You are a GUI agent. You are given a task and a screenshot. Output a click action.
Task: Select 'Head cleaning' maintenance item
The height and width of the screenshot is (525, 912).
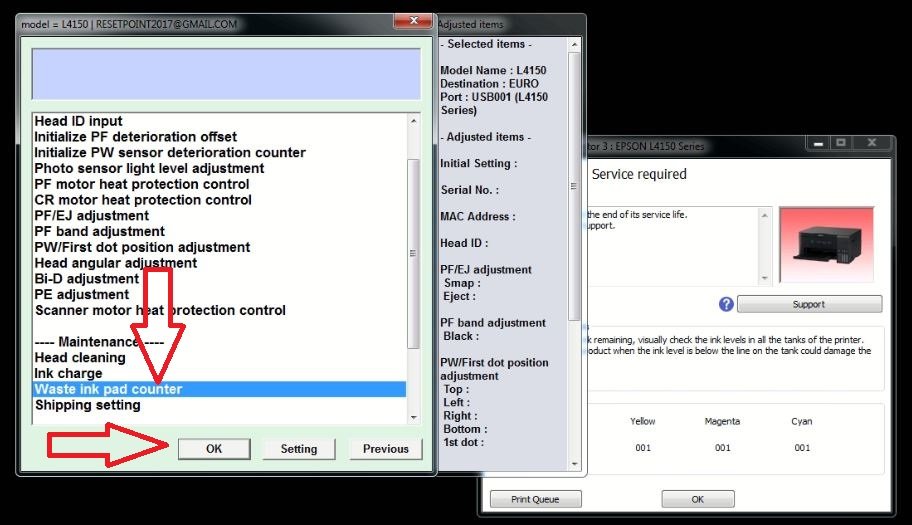pyautogui.click(x=80, y=358)
